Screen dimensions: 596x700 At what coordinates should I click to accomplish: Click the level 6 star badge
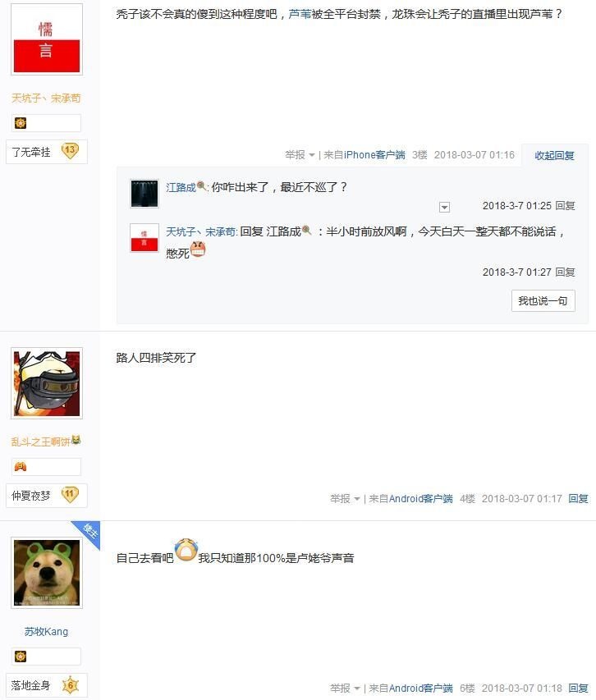(70, 684)
